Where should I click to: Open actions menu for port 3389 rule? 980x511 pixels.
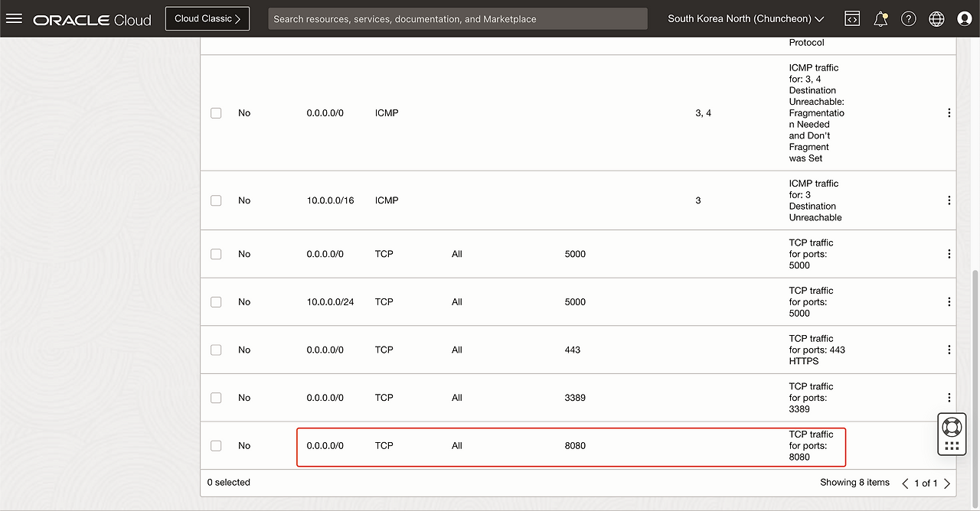click(x=949, y=398)
